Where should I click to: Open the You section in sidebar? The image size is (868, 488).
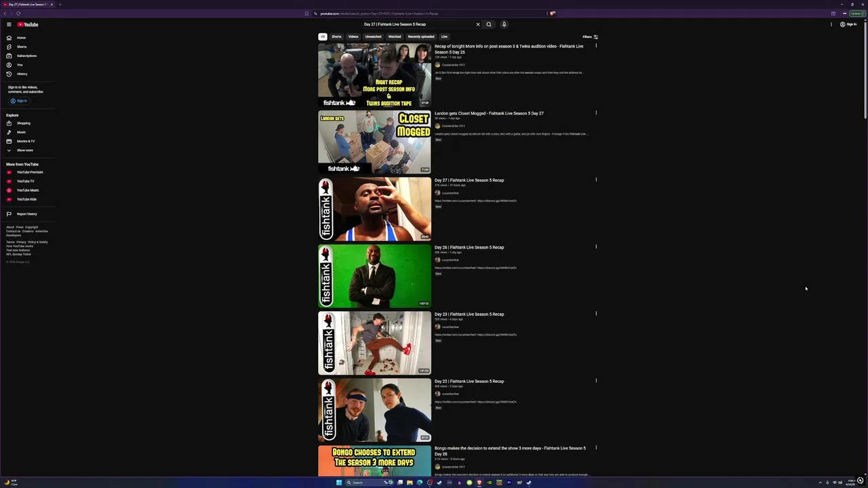click(x=20, y=65)
